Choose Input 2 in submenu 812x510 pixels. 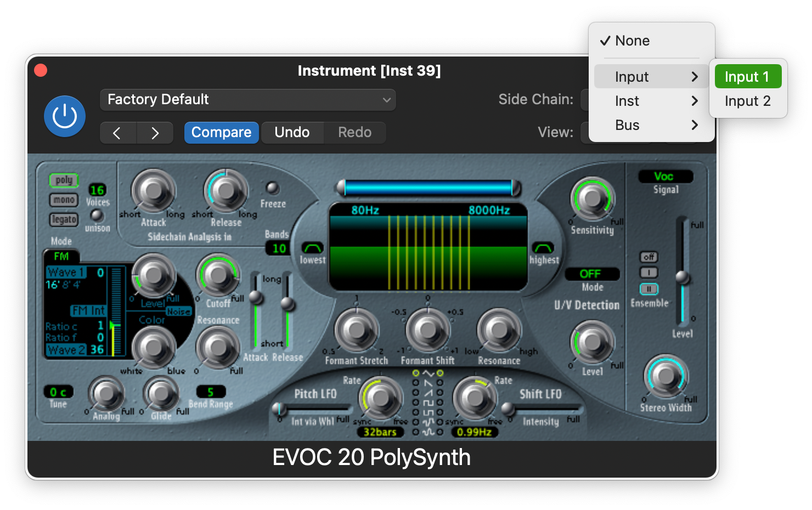[748, 101]
